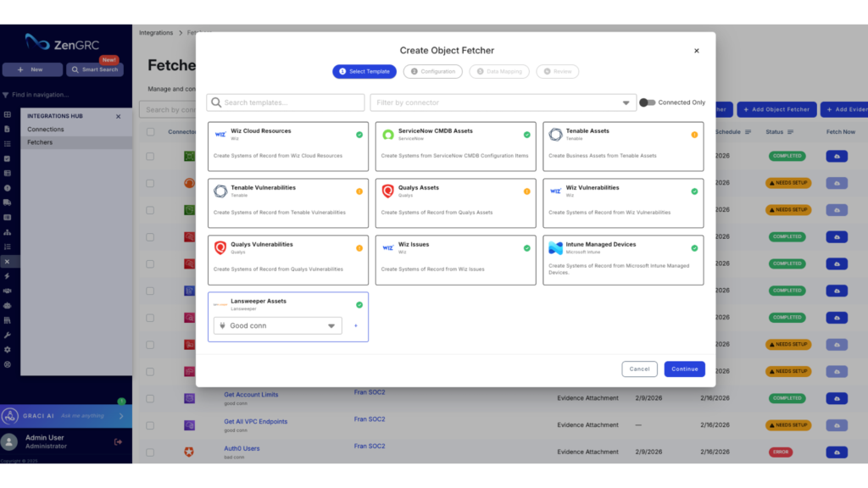Click the Qualys Assets shield icon
Viewport: 868px width, 488px height.
coord(388,191)
